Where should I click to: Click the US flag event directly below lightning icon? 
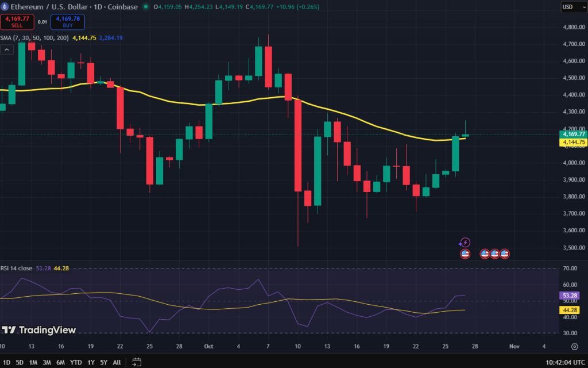coord(465,254)
